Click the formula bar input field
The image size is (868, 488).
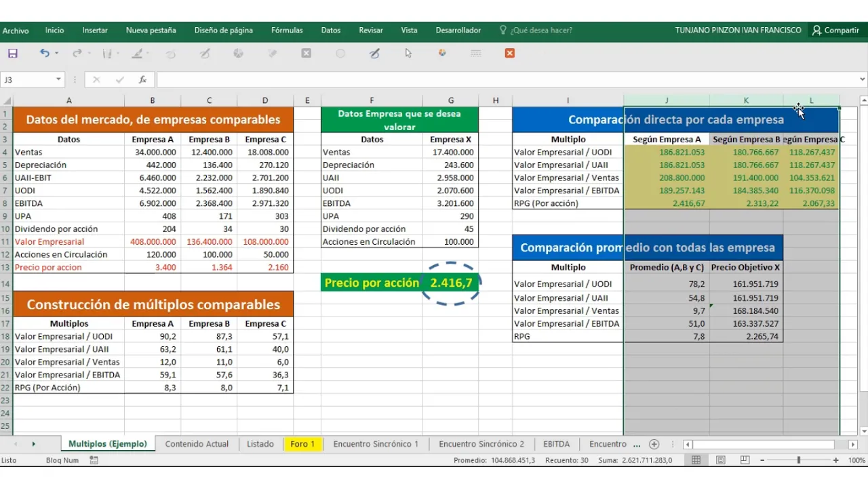coord(507,79)
